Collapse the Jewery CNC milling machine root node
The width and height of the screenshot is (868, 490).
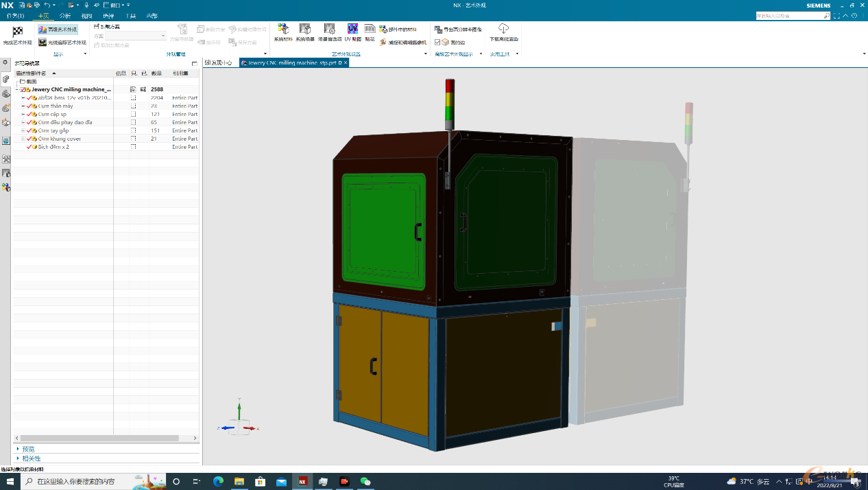tap(17, 89)
